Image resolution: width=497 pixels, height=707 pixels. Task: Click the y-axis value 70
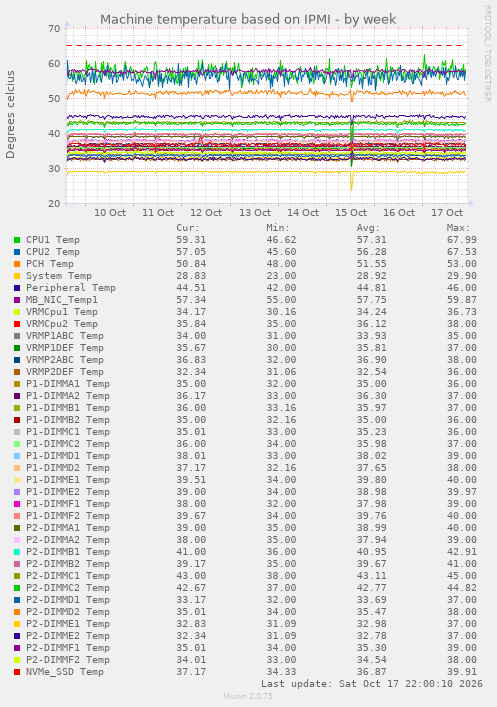pyautogui.click(x=54, y=29)
